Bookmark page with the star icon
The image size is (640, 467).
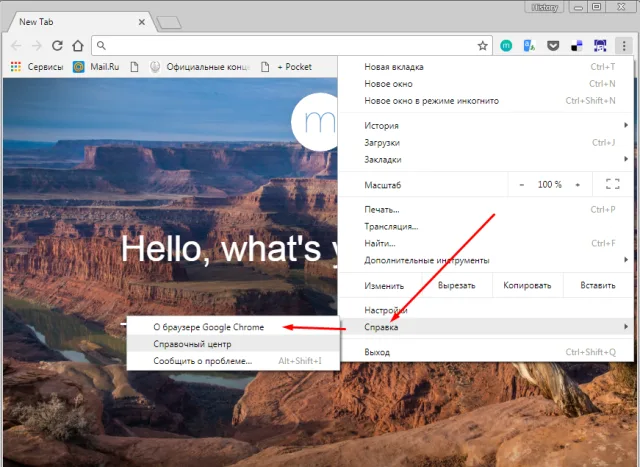click(482, 46)
